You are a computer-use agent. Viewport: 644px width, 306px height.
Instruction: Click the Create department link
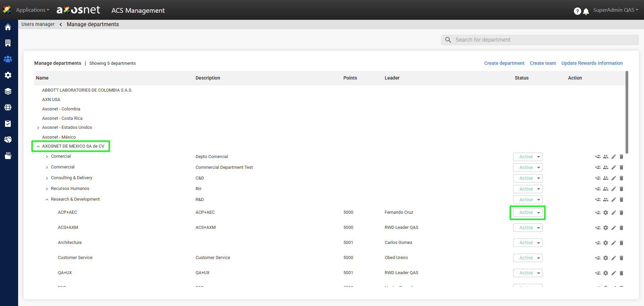click(504, 63)
